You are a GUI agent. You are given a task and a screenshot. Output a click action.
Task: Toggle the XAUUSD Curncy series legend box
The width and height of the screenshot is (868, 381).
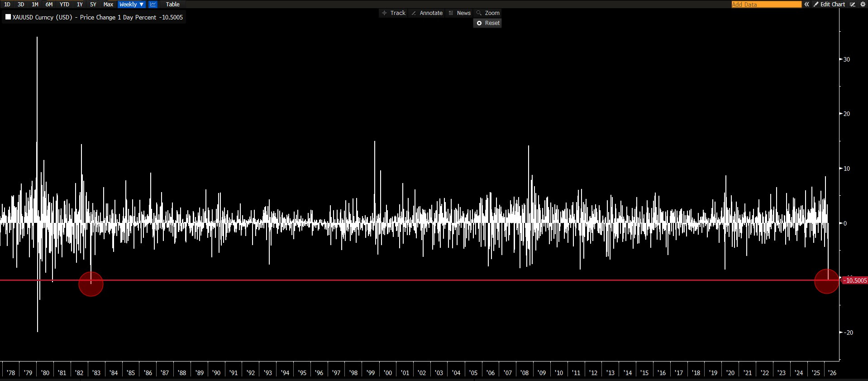tap(8, 17)
